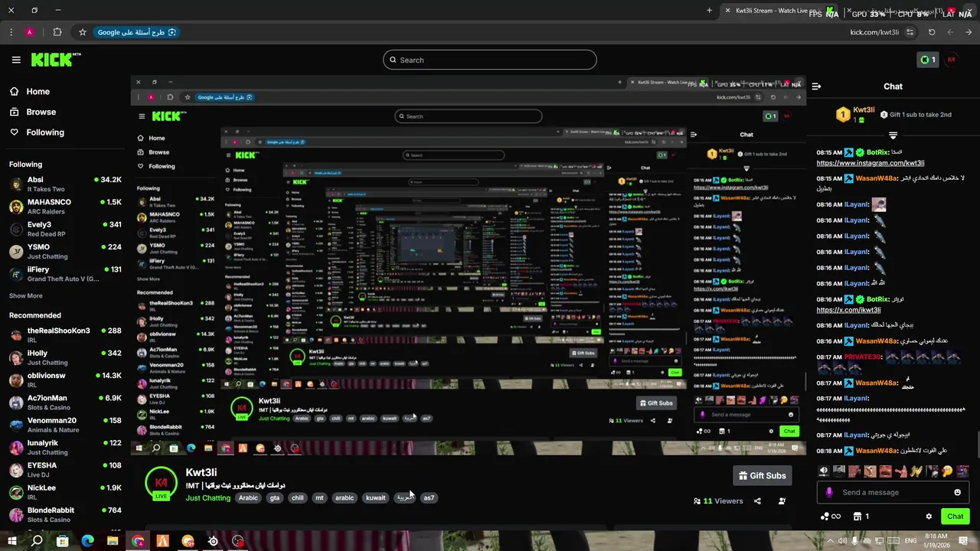The height and width of the screenshot is (551, 980).
Task: Click into the Kick search field
Action: coord(490,60)
